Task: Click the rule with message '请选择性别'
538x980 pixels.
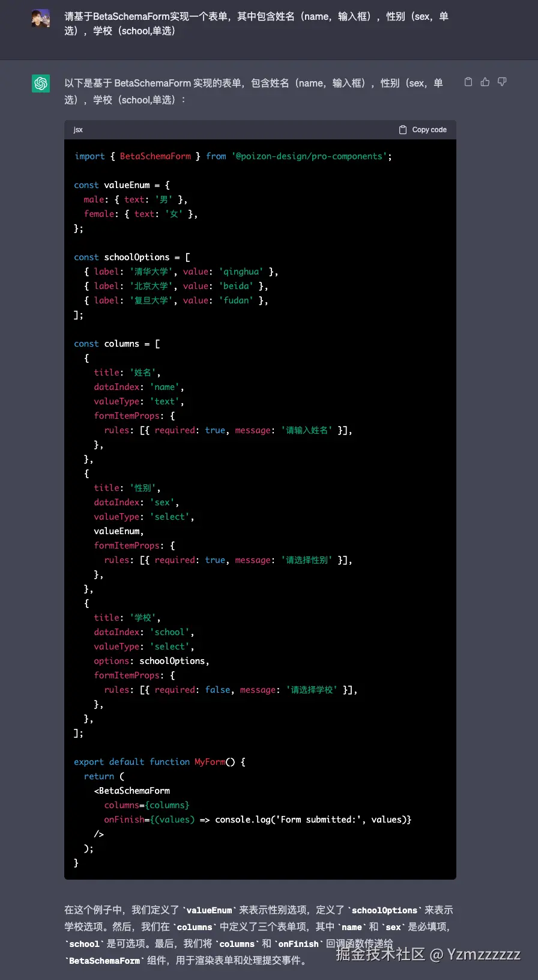Action: pyautogui.click(x=228, y=560)
